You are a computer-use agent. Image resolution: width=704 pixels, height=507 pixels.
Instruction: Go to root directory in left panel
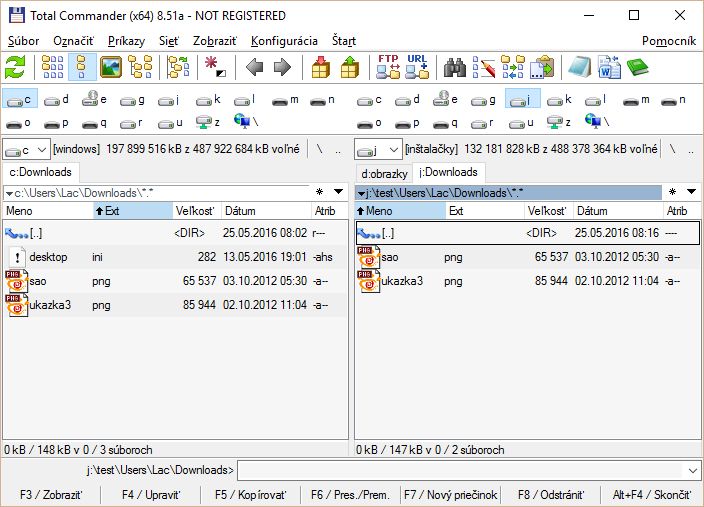pyautogui.click(x=319, y=149)
